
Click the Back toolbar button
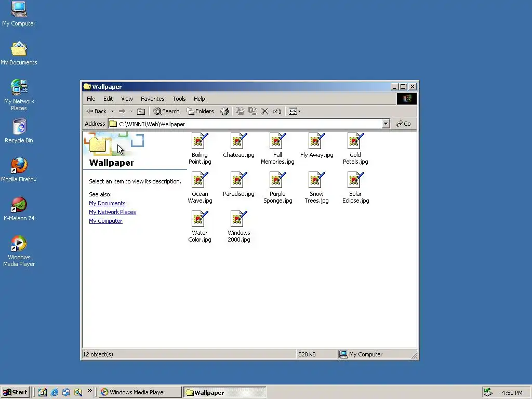click(96, 111)
